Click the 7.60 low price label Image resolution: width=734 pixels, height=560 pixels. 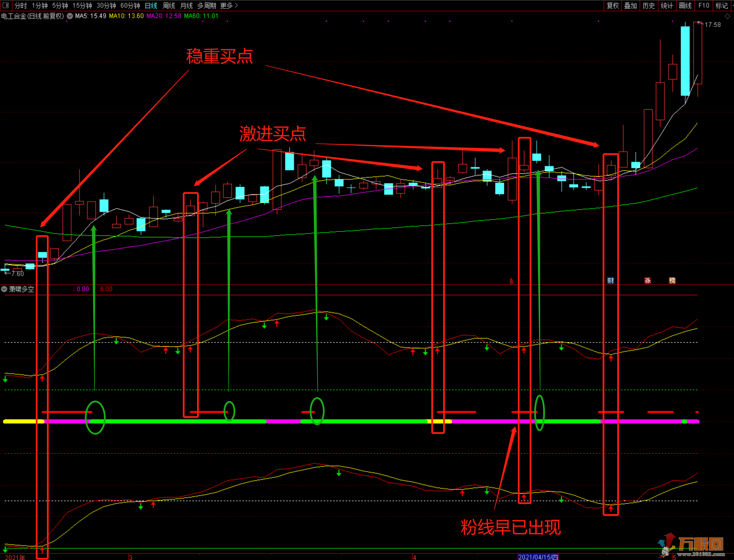click(17, 274)
